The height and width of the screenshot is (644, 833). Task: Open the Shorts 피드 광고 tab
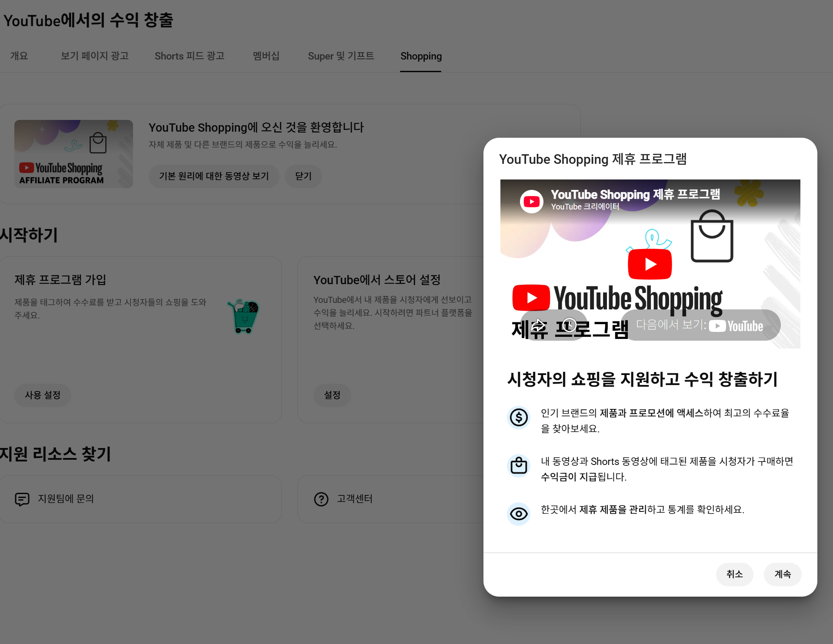[190, 56]
